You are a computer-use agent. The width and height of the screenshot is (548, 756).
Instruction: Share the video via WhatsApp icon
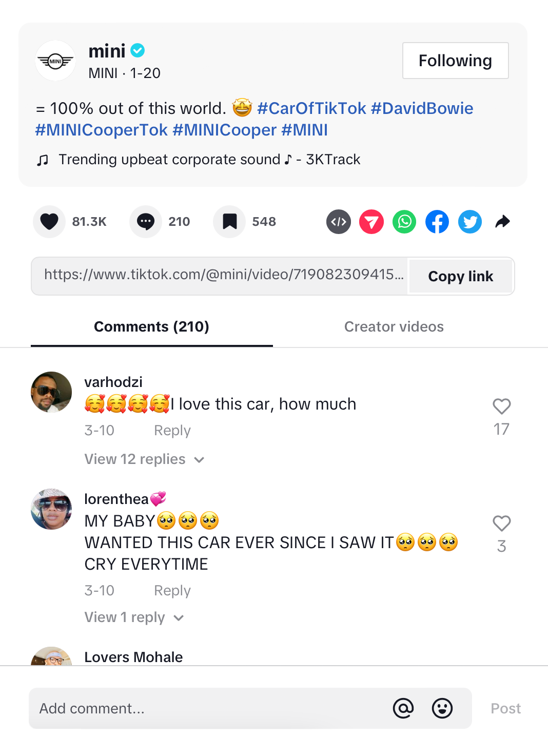click(404, 222)
